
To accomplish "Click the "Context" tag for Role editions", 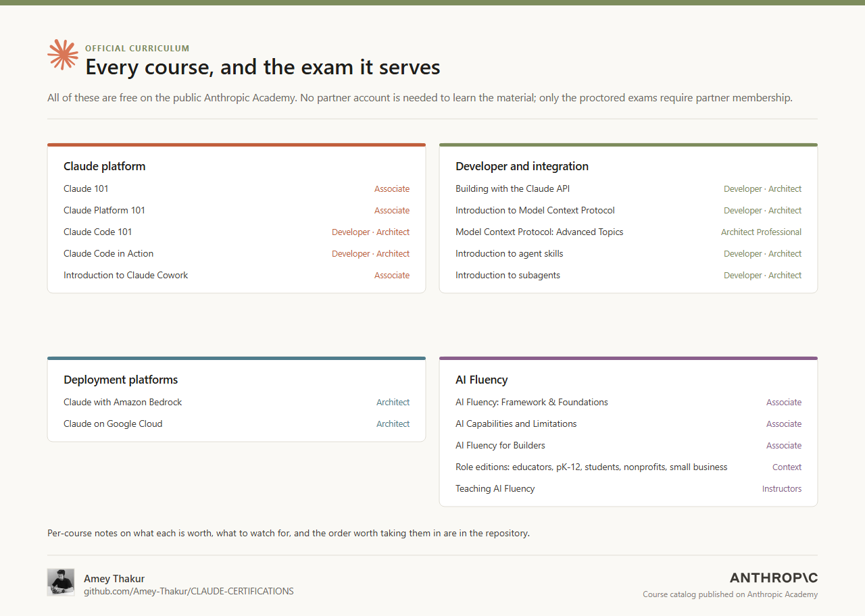I will click(787, 467).
